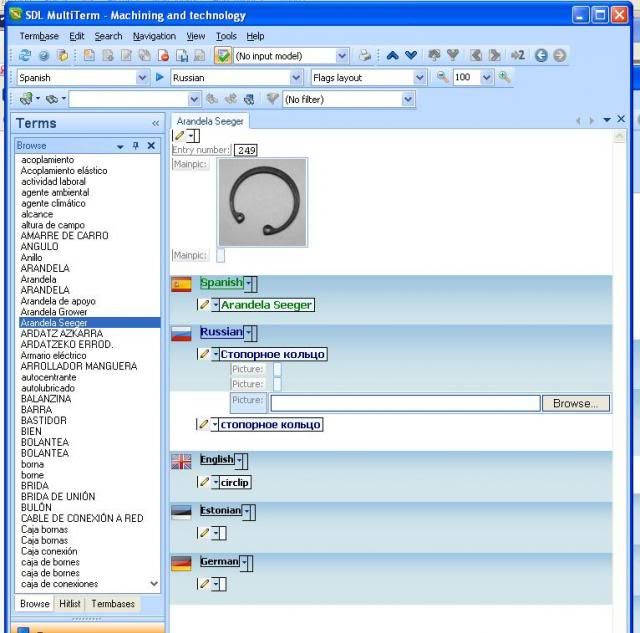This screenshot has width=640, height=633.
Task: Close the Browse panel with X
Action: point(151,145)
